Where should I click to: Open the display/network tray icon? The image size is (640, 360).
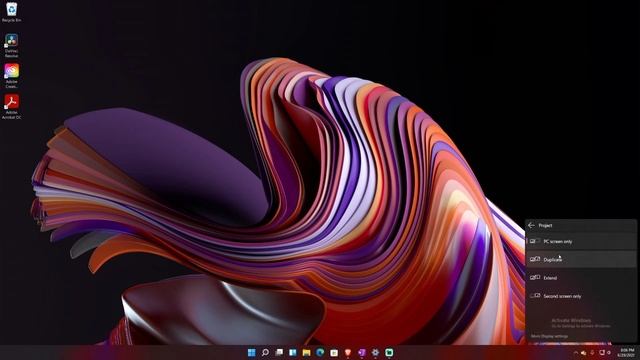tap(602, 353)
